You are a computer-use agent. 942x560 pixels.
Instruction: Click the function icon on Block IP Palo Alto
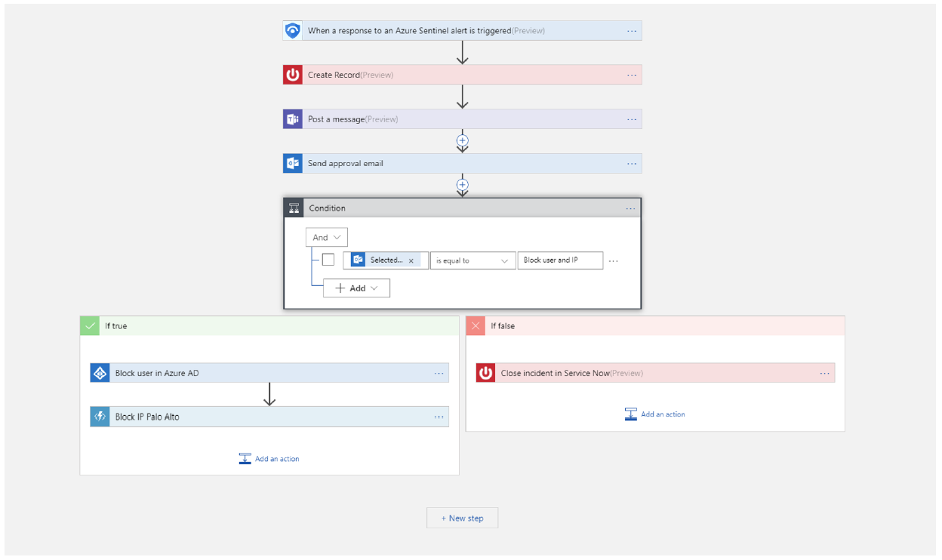100,417
